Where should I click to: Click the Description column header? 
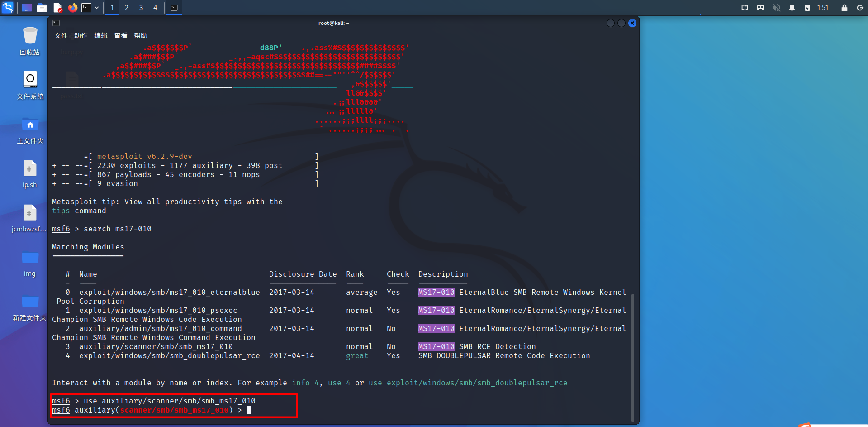point(443,274)
